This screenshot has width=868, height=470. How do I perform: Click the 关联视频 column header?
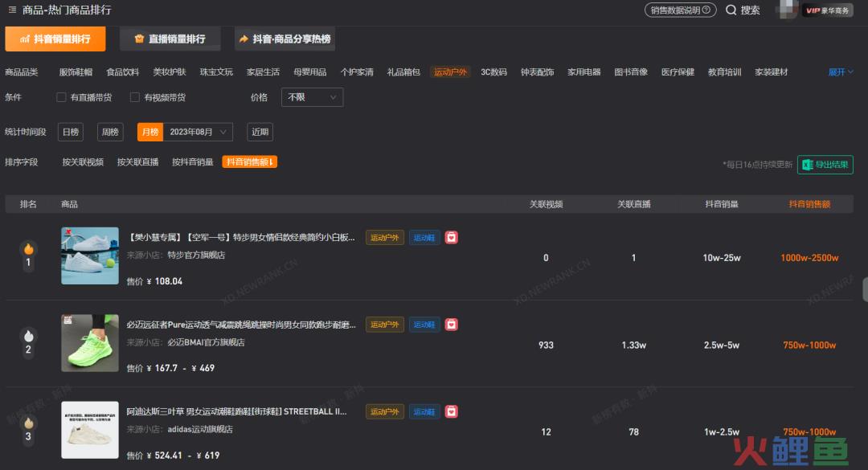tap(546, 204)
